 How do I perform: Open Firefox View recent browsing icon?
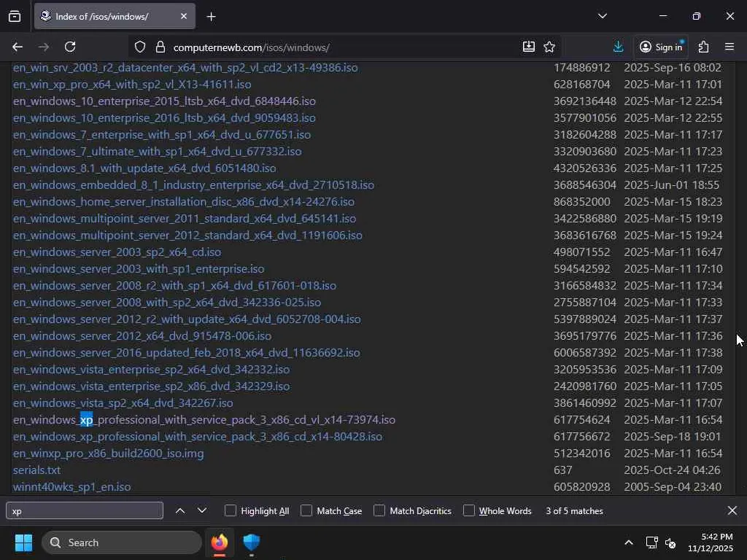tap(15, 16)
